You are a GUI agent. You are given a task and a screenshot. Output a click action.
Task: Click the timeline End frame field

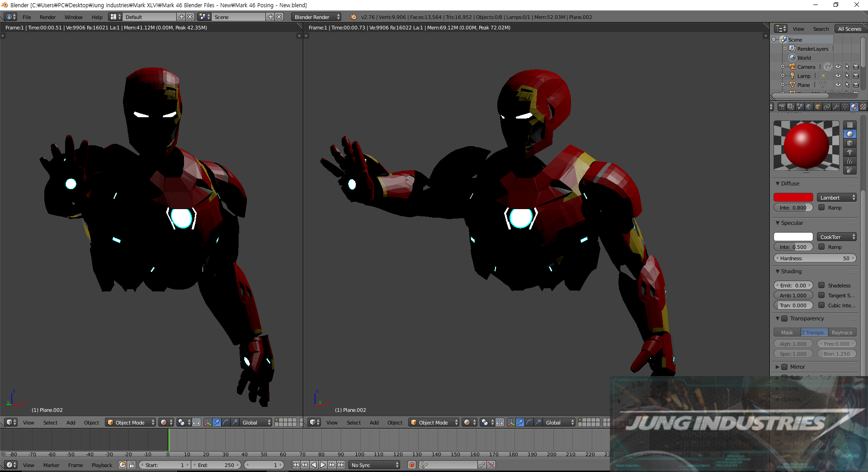tap(217, 465)
